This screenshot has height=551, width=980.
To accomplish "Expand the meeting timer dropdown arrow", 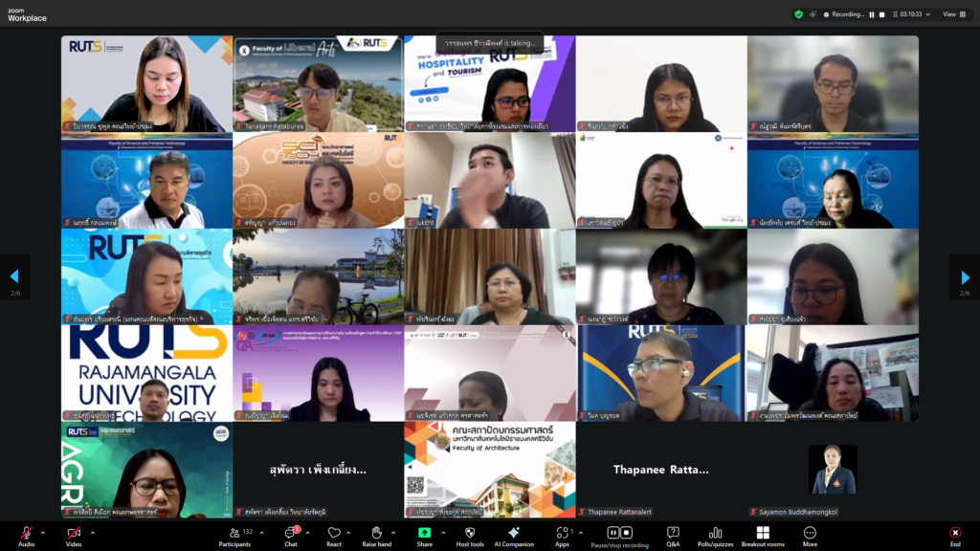I will [928, 14].
